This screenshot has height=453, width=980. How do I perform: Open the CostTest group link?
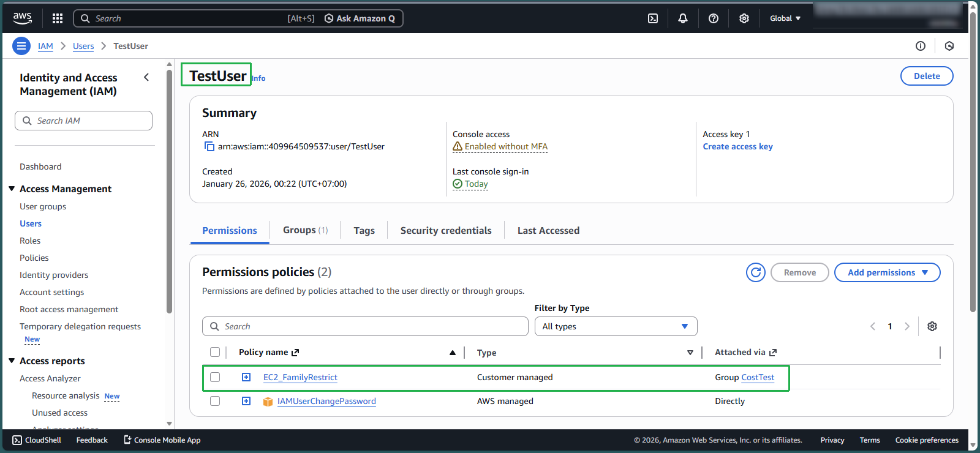coord(758,377)
